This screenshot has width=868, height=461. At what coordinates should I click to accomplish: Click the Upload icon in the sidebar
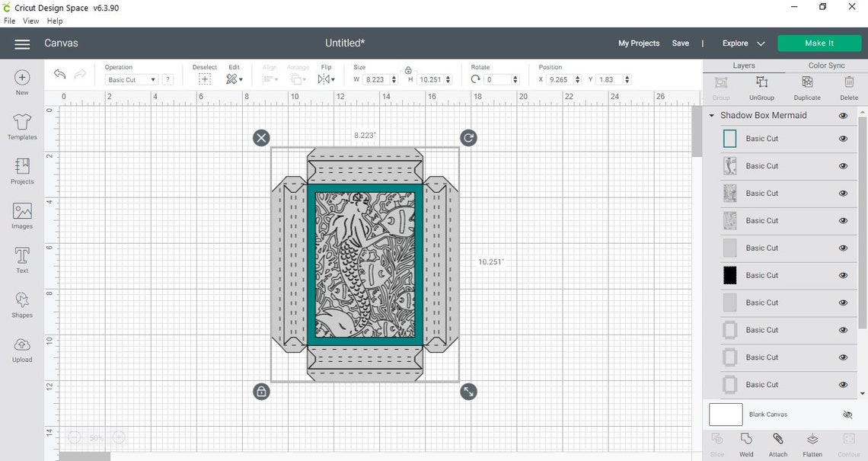tap(21, 347)
